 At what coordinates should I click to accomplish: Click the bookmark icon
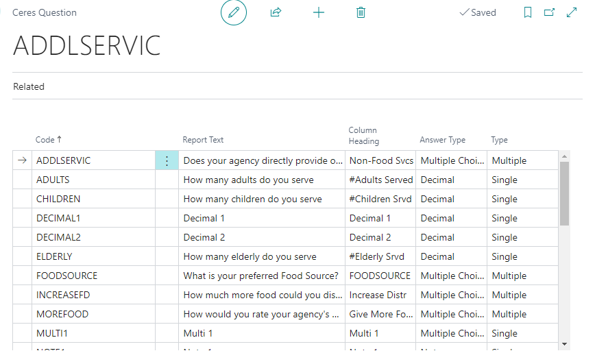527,12
